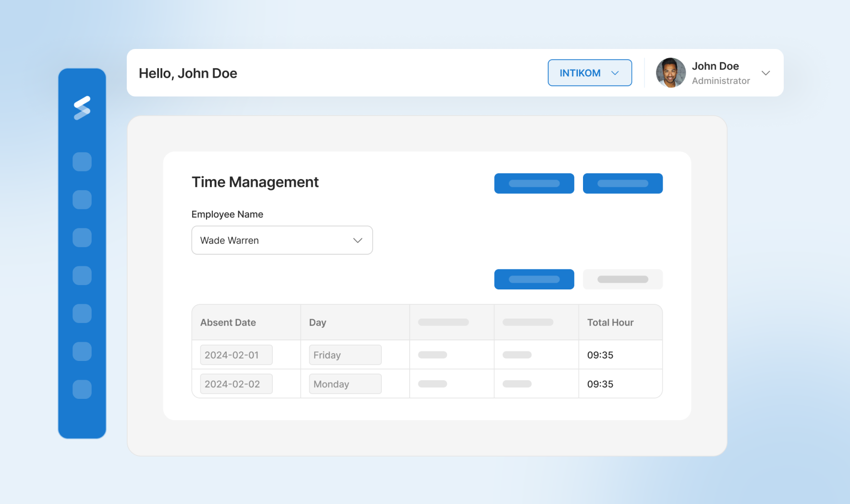The height and width of the screenshot is (504, 850).
Task: Open the third sidebar menu item
Action: coord(82,237)
